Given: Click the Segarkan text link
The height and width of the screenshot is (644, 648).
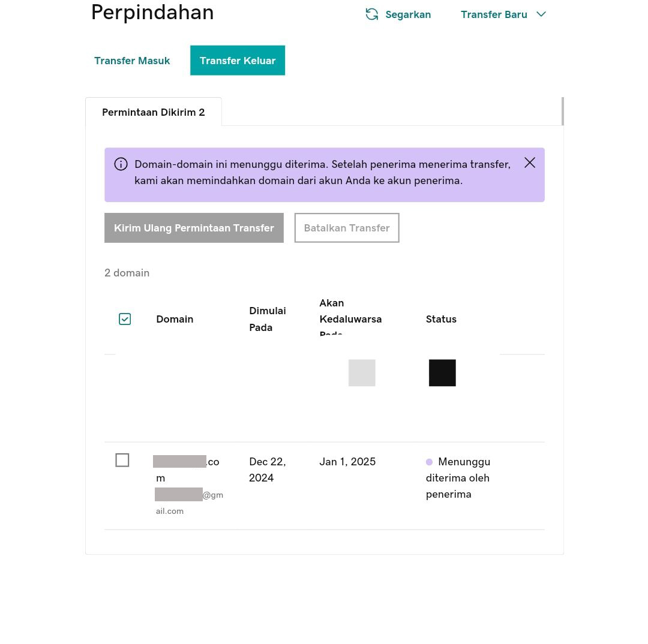Looking at the screenshot, I should pyautogui.click(x=408, y=14).
